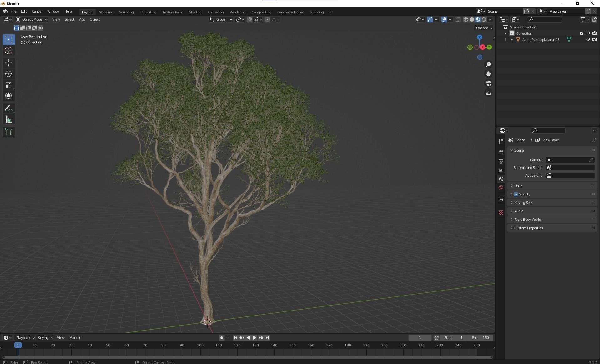600x364 pixels.
Task: Play the animation forward
Action: point(254,338)
